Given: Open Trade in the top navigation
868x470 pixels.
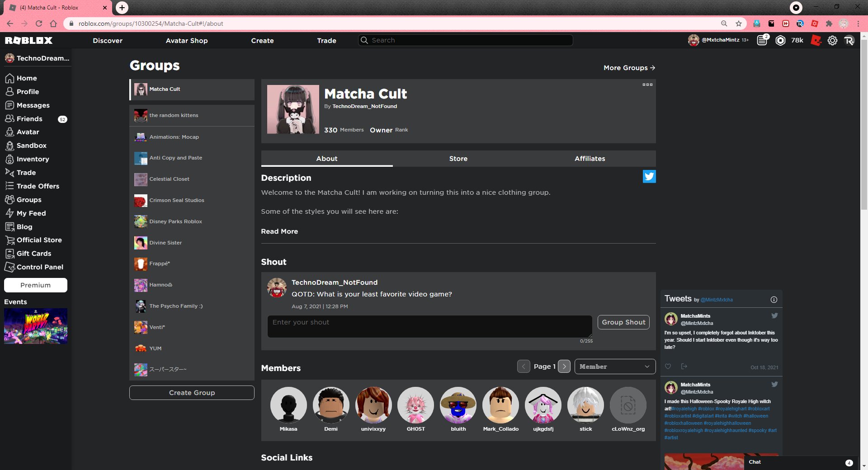Looking at the screenshot, I should [326, 41].
